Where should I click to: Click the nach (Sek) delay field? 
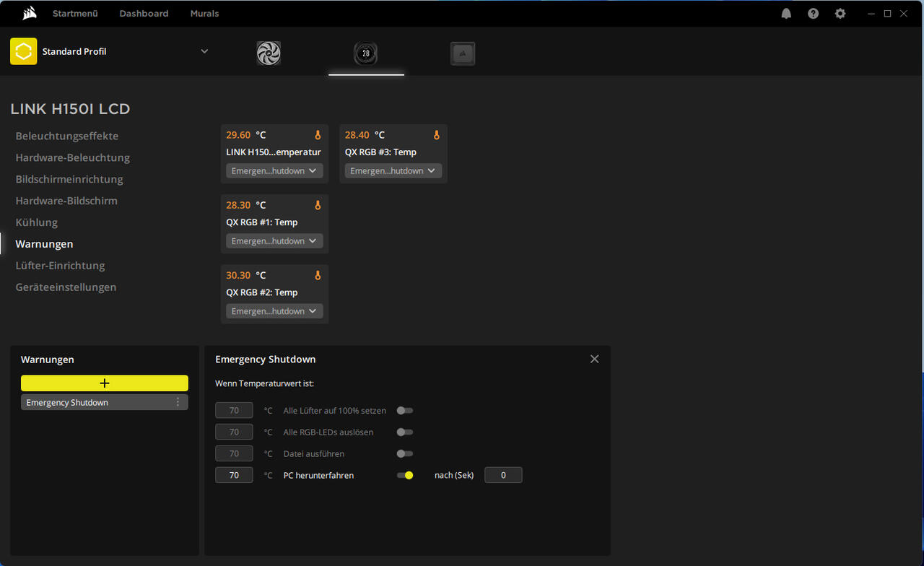[x=503, y=475]
